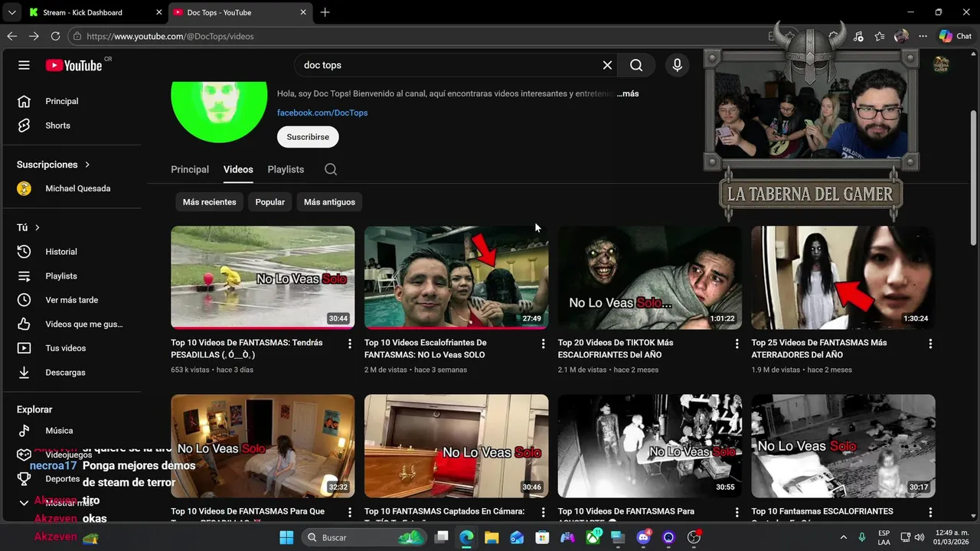Click the YouTube logo
Screen dimensions: 980x551
click(73, 65)
